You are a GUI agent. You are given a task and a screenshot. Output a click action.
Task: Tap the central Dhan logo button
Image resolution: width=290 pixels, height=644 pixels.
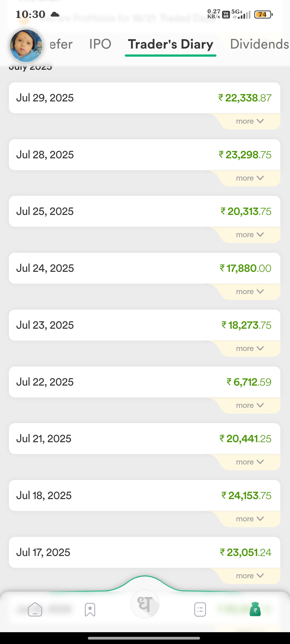click(x=145, y=604)
